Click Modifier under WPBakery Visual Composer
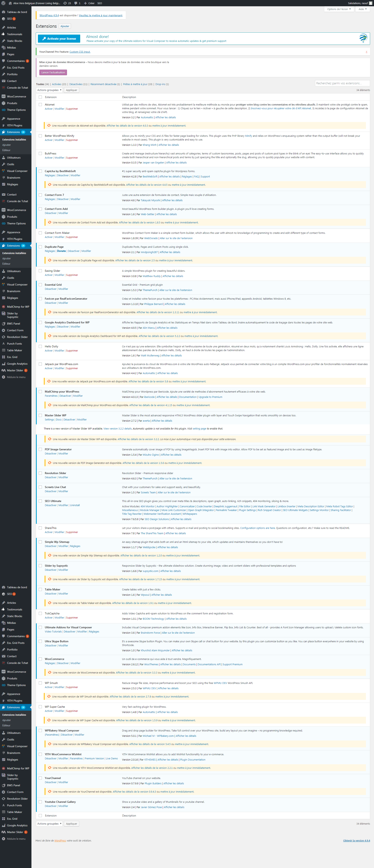 point(80,735)
